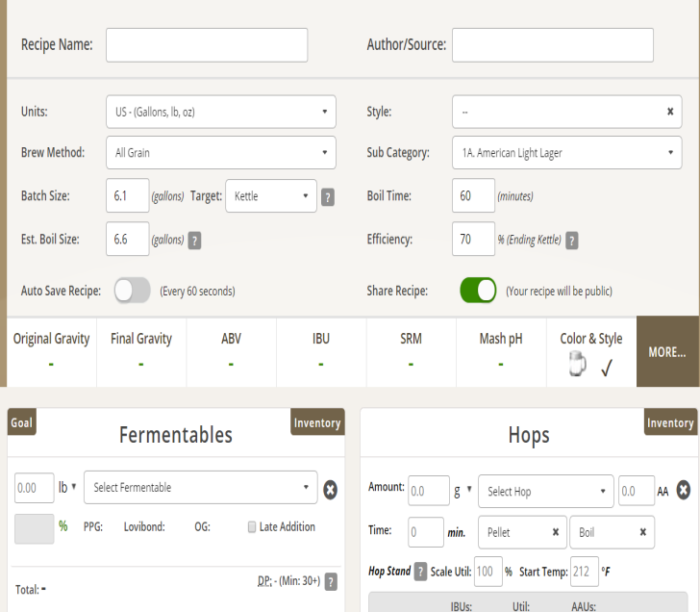The width and height of the screenshot is (700, 612).
Task: Click the Recipe Name input field
Action: click(207, 45)
